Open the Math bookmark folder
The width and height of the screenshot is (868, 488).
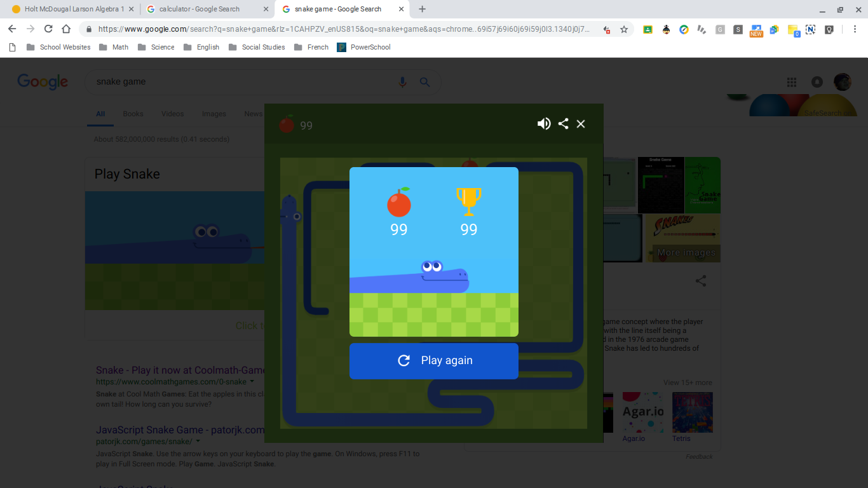[114, 47]
